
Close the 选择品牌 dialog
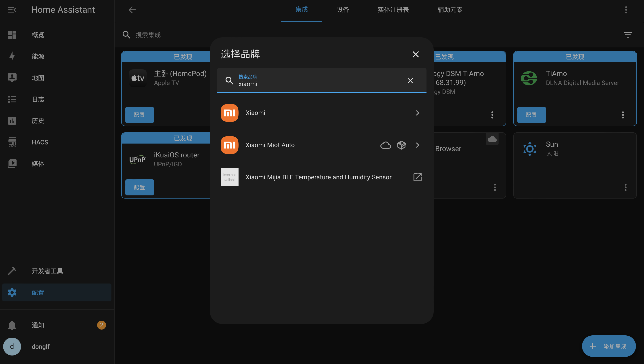tap(416, 54)
